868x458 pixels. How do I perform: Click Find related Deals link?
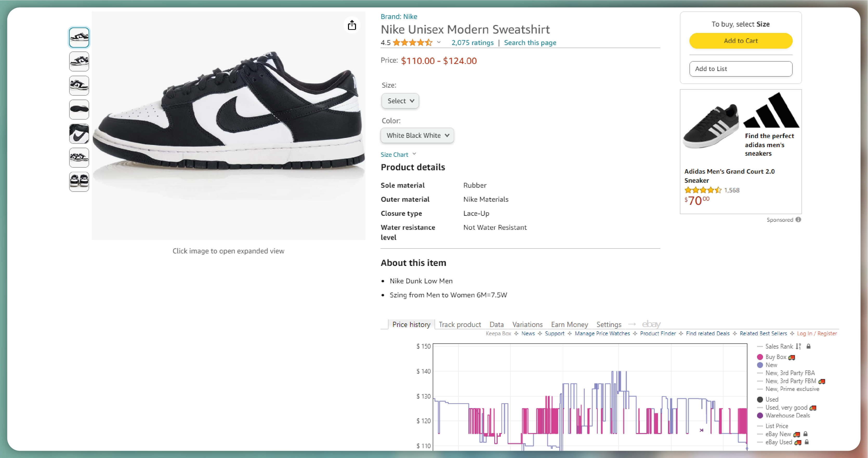point(708,333)
